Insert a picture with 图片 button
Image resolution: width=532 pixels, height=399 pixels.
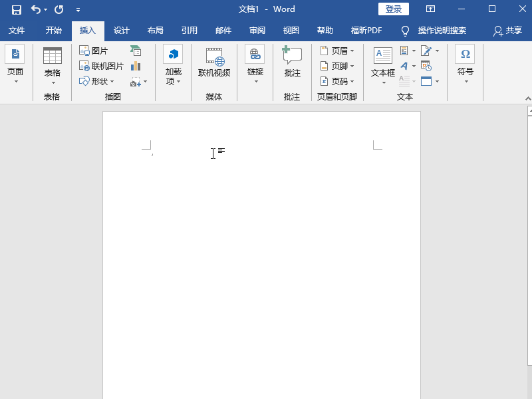pyautogui.click(x=94, y=51)
